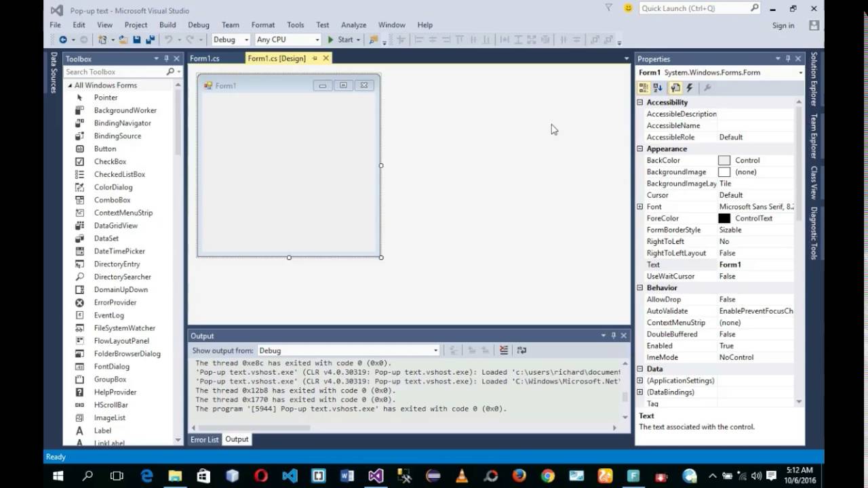Click in the Search Toolbox field
This screenshot has width=868, height=488.
(115, 72)
